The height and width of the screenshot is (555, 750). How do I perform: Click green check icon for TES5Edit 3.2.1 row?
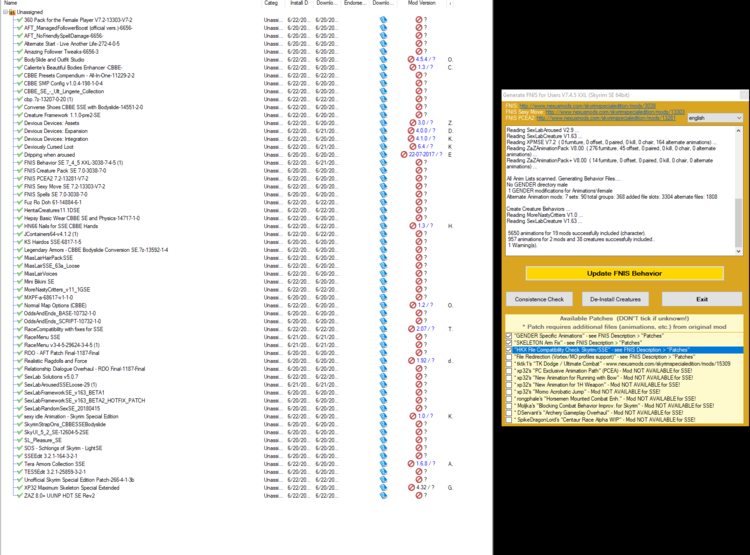(x=20, y=472)
